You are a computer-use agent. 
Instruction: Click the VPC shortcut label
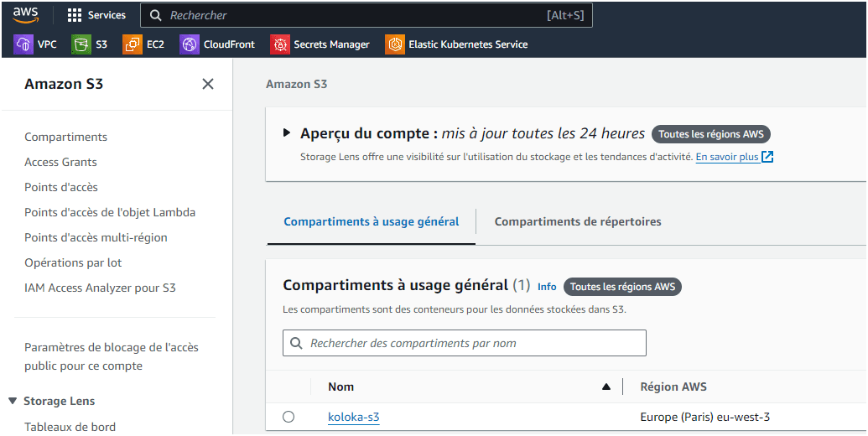pos(47,44)
